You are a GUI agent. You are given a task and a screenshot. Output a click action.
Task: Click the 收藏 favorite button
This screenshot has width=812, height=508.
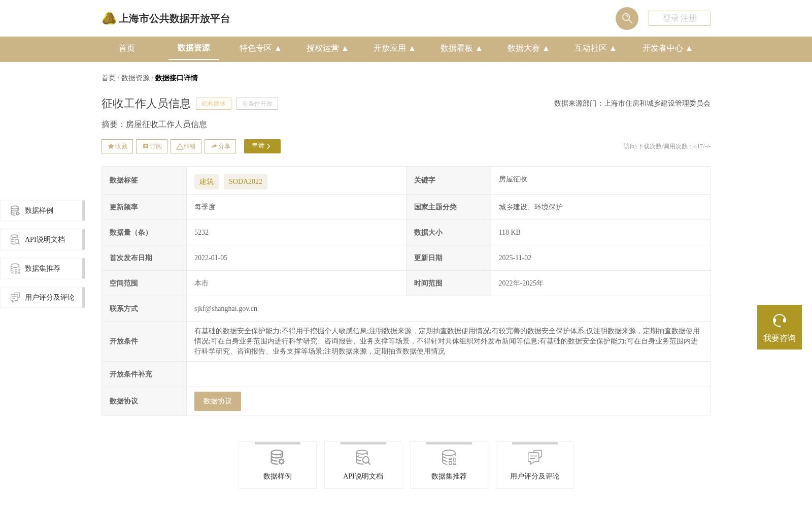117,146
